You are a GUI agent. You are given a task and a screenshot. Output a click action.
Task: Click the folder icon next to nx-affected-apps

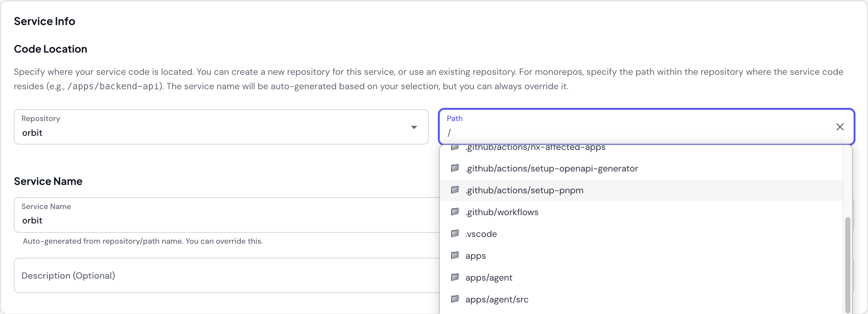click(x=455, y=147)
